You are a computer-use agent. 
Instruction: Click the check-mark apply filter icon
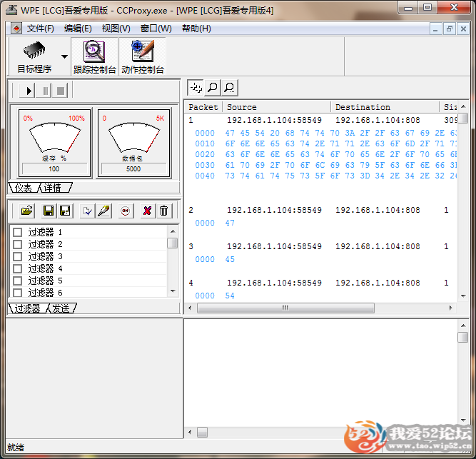point(87,211)
